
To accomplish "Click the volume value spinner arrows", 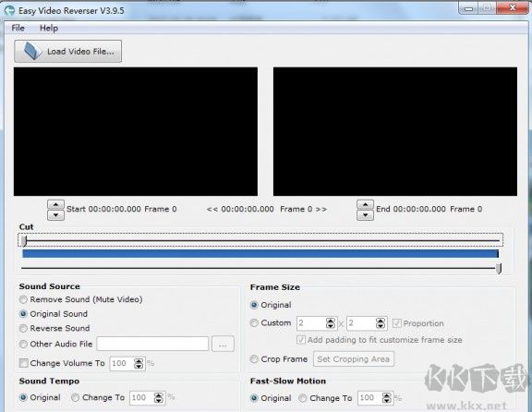I will 139,363.
